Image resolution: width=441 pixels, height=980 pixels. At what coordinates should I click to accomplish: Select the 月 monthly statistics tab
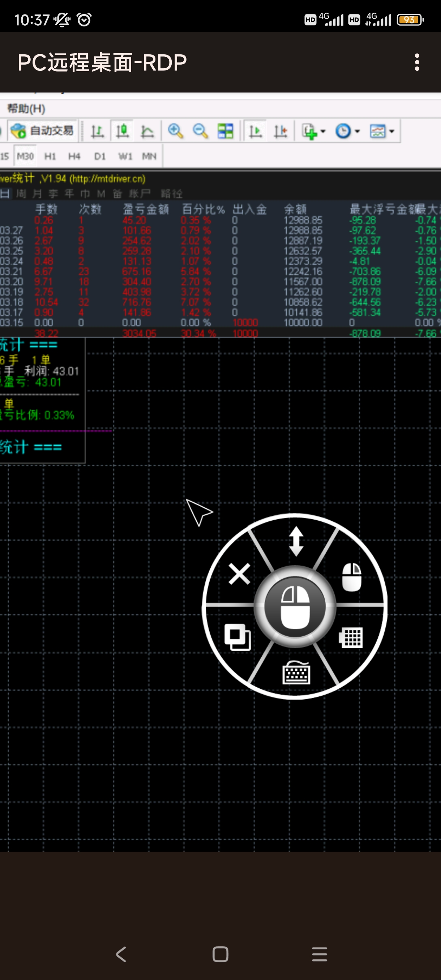tap(37, 194)
